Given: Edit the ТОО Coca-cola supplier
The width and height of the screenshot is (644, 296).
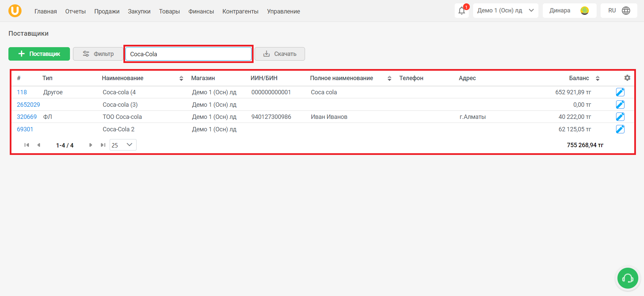Looking at the screenshot, I should pos(620,117).
